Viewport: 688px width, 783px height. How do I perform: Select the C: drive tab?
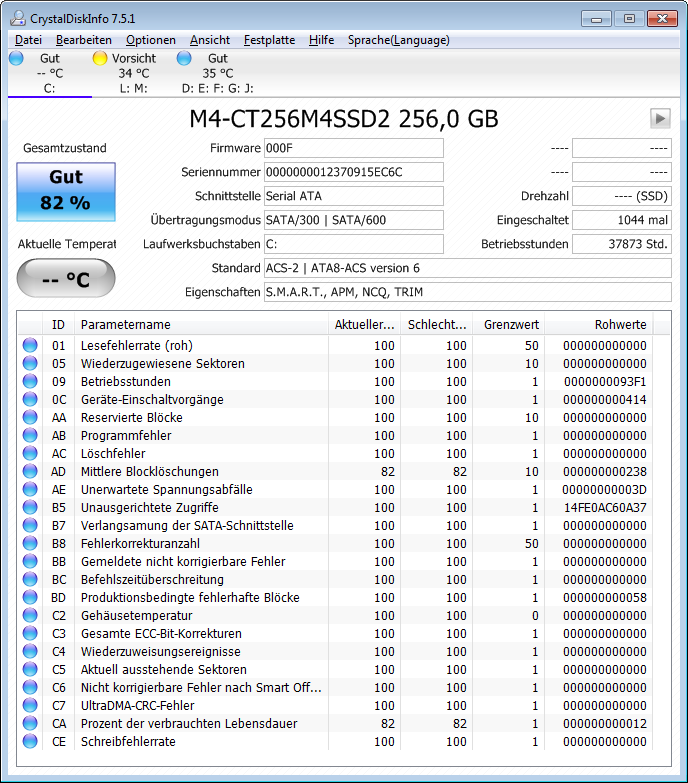[49, 73]
